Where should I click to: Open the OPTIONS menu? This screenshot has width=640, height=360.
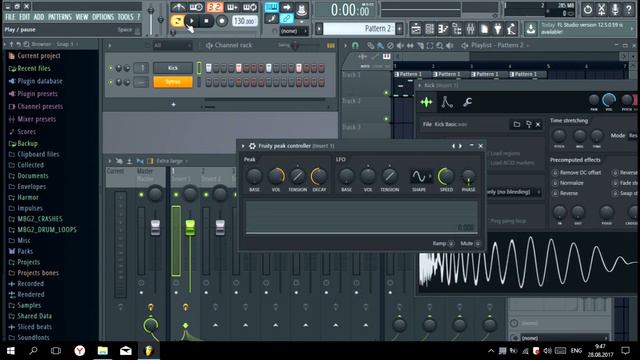click(103, 17)
